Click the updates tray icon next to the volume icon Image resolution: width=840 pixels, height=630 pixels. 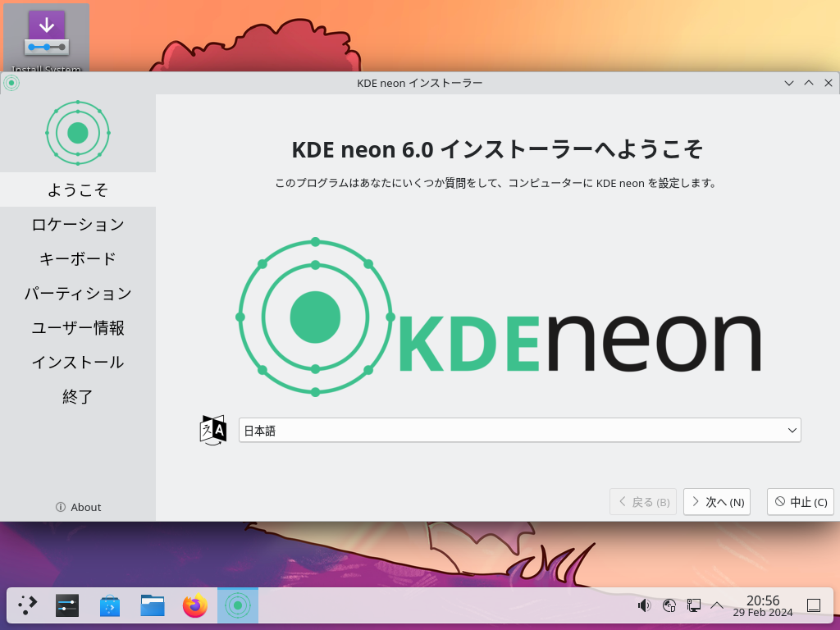tap(669, 605)
